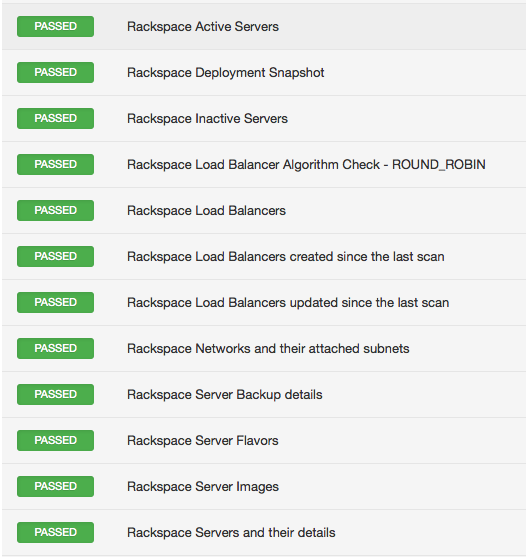Click PASSED badge for Load Balancers created
Image resolution: width=526 pixels, height=557 pixels.
[55, 256]
